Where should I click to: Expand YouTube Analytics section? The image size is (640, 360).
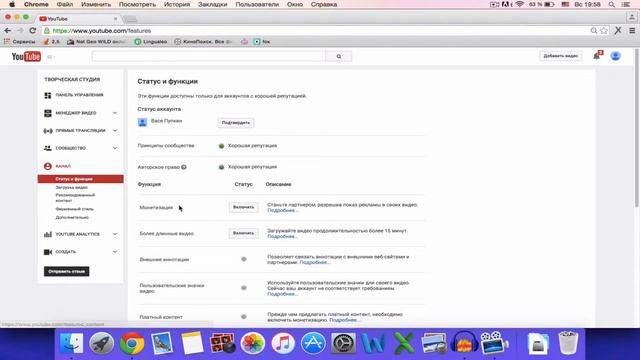point(115,234)
